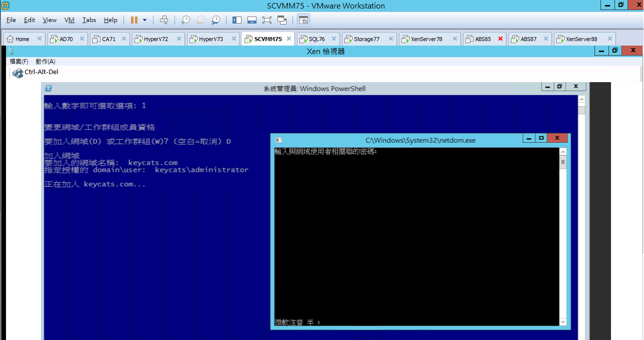Maximize the PowerShell window
The image size is (644, 340).
tap(561, 87)
